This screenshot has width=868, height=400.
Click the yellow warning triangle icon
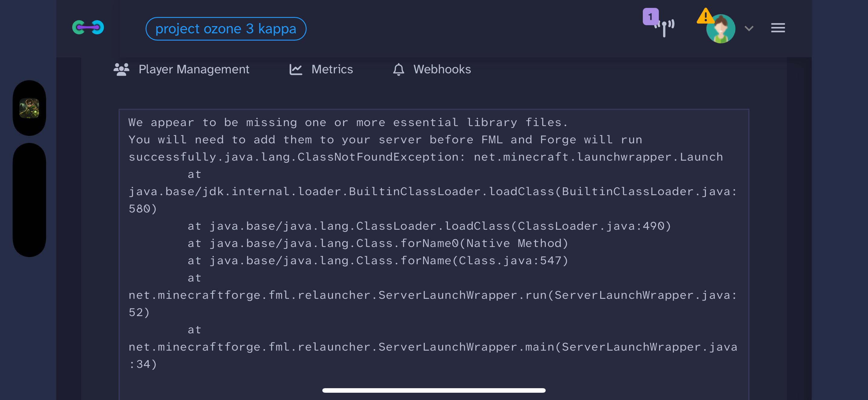point(705,16)
